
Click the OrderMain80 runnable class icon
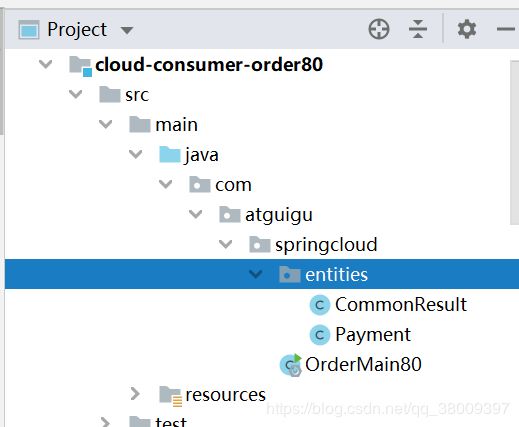[291, 365]
